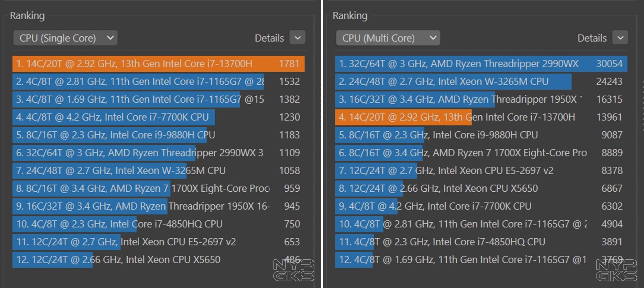Select single-core row 12 Xeon X5650

[158, 260]
